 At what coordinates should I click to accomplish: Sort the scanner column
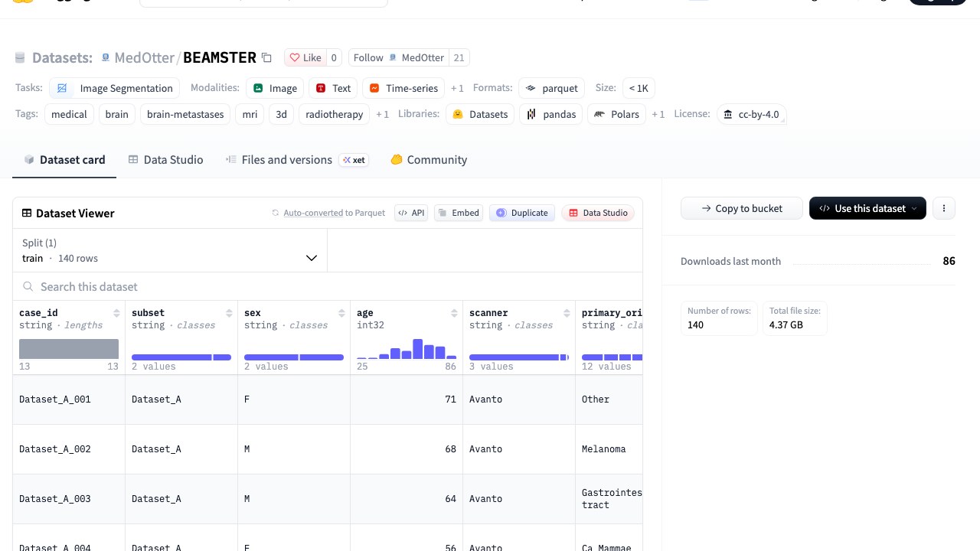click(567, 313)
